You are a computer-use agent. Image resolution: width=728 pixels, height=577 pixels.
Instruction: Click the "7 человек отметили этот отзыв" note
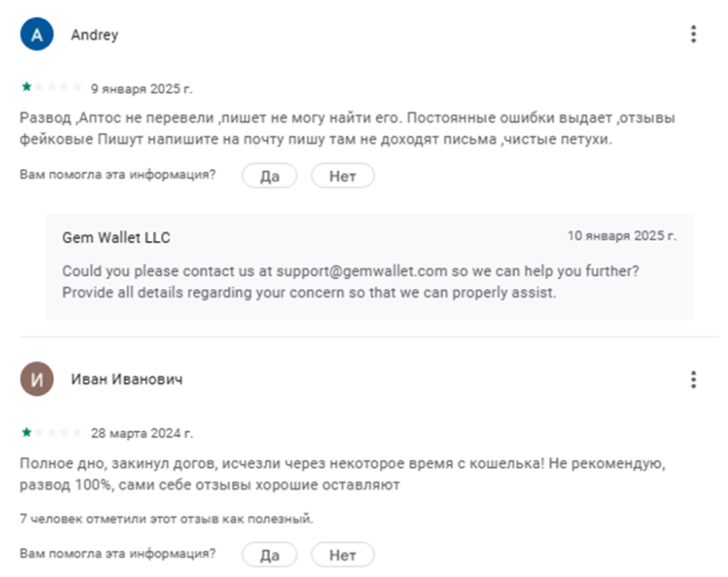tap(166, 518)
